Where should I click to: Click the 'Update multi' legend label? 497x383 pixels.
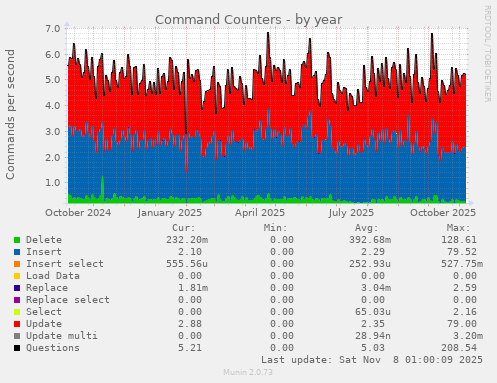pos(62,336)
